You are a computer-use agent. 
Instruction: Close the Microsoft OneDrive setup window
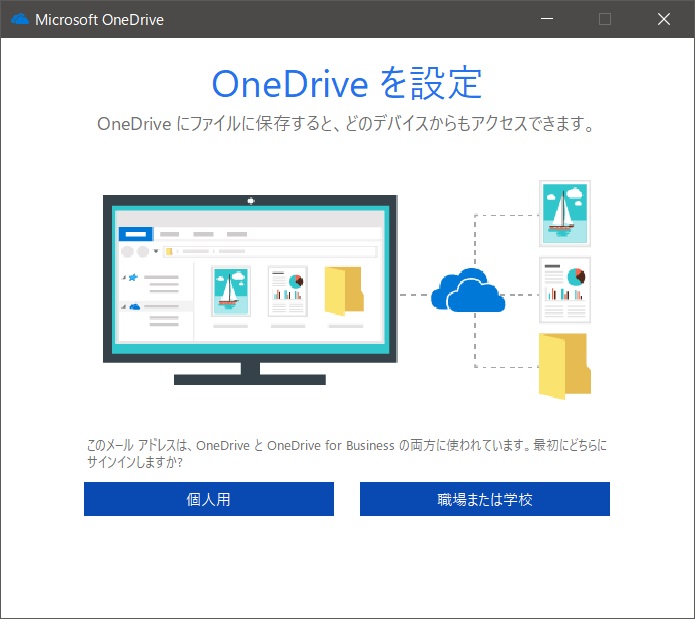click(664, 19)
